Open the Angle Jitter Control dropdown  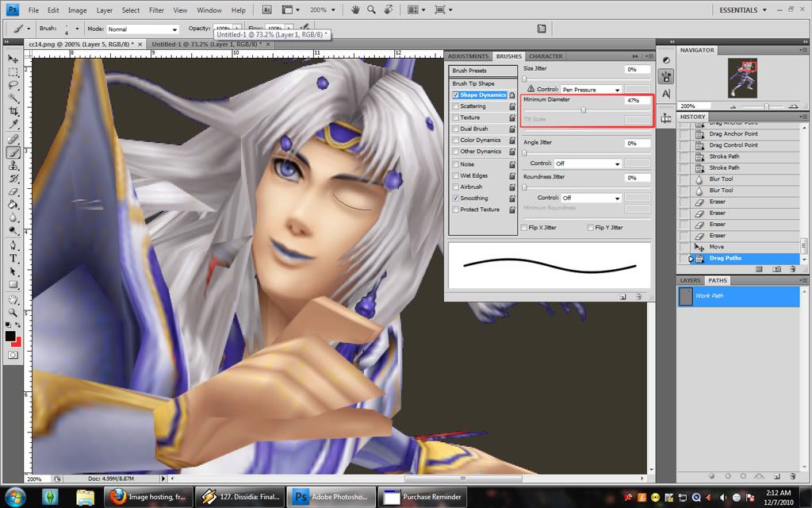(x=587, y=164)
